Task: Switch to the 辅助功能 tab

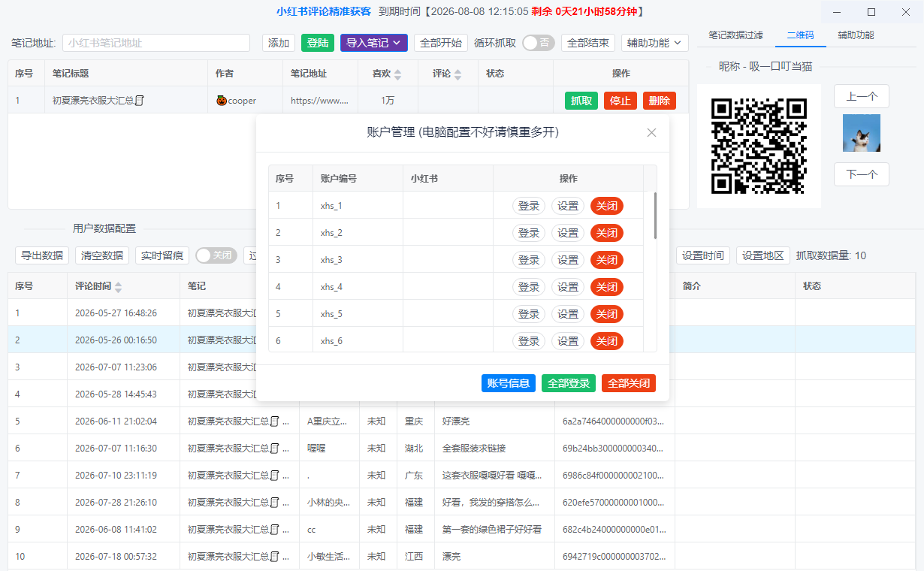Action: coord(856,35)
